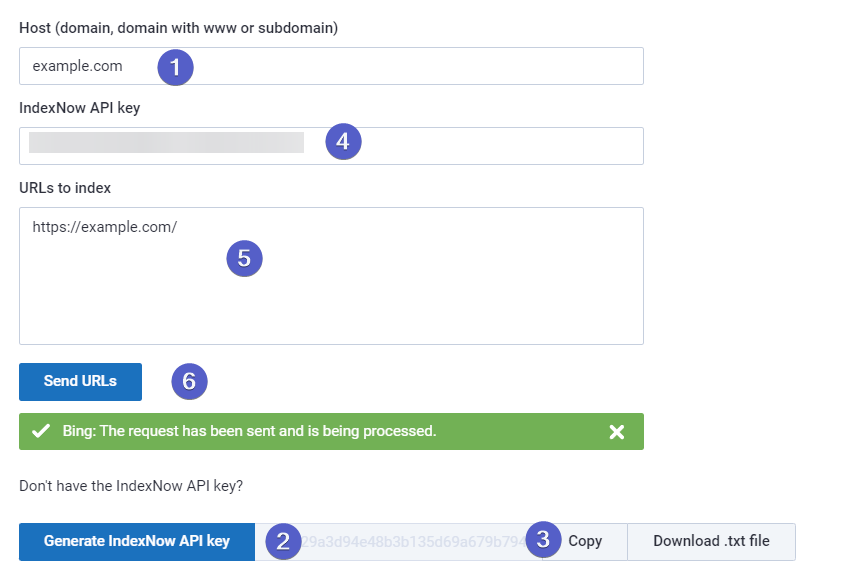This screenshot has width=842, height=585.
Task: Click the https://example.com/ URL text
Action: [105, 227]
